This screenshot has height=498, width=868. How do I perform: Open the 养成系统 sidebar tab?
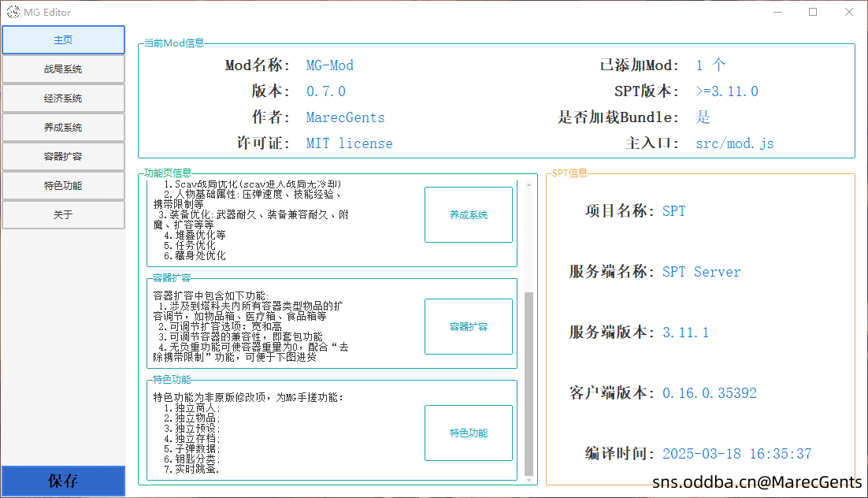63,128
